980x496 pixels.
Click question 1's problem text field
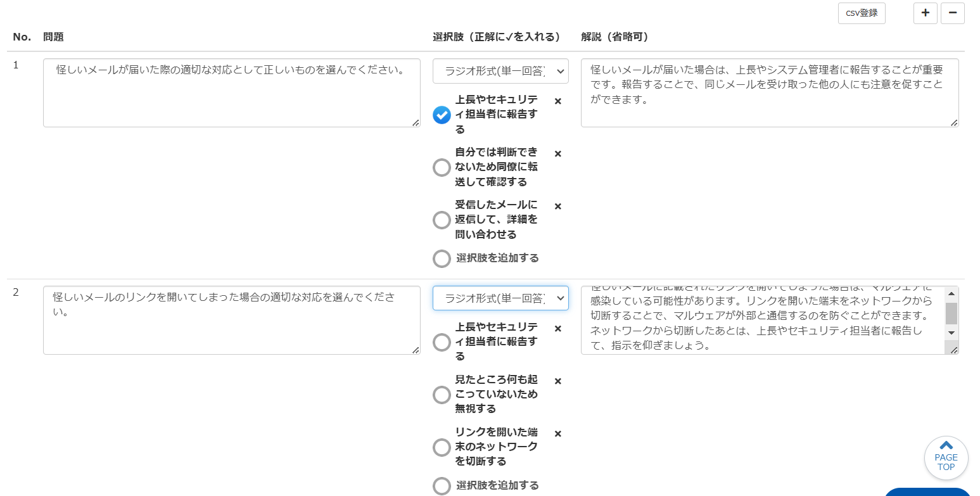tap(231, 92)
